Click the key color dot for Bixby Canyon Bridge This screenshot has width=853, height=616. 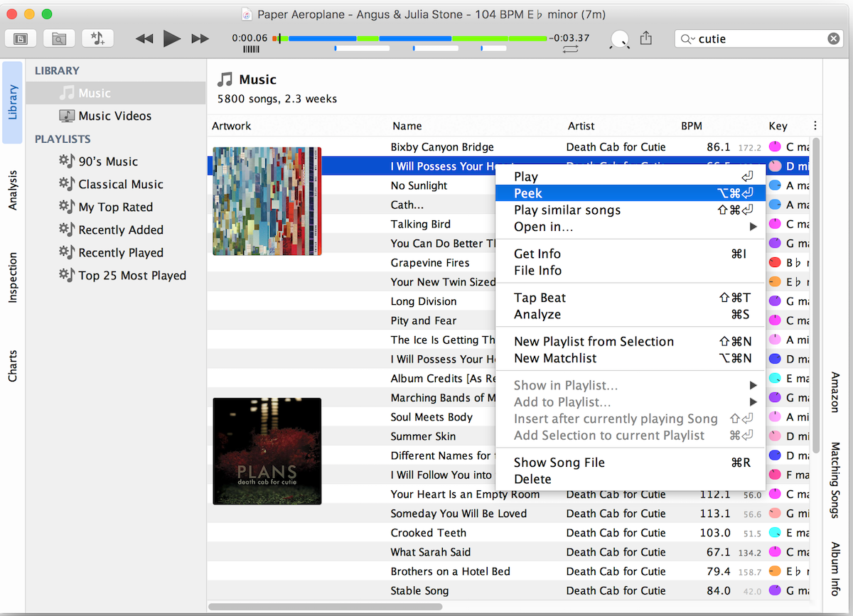775,147
